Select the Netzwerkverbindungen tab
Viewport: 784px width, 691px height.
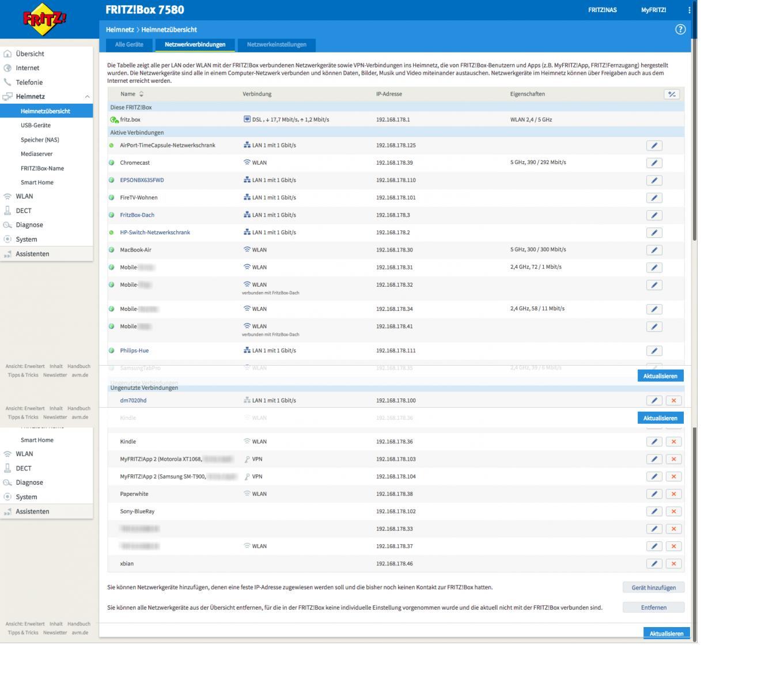pos(195,44)
